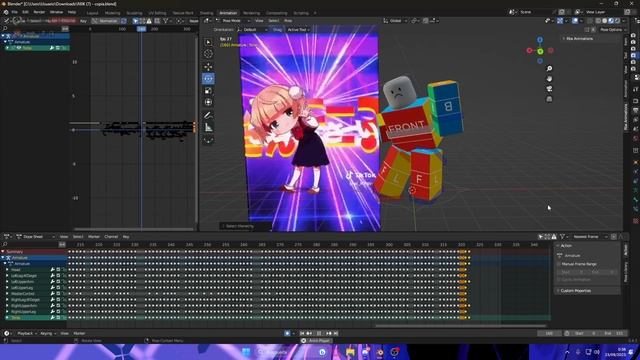Select the Measure tool
Viewport: 640px width, 360px height.
tap(209, 127)
